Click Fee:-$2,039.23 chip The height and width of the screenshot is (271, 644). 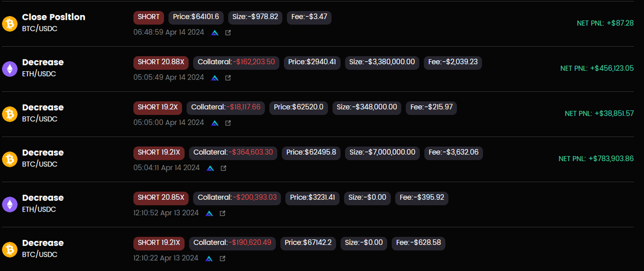[x=453, y=62]
